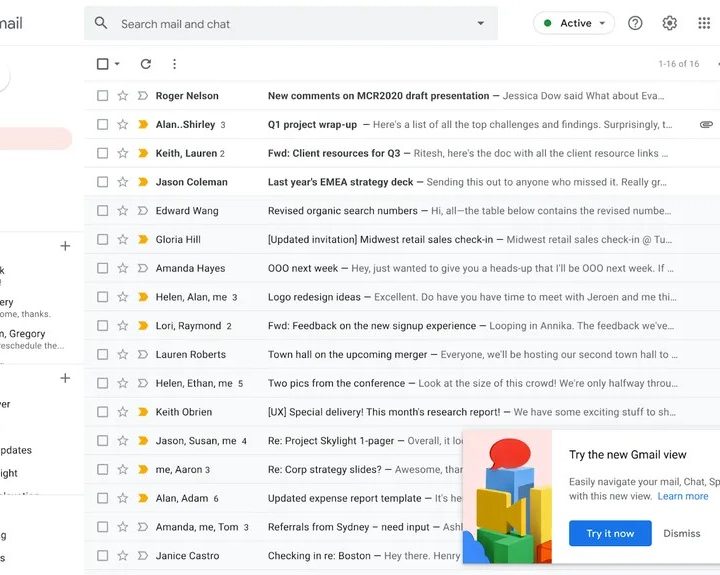The height and width of the screenshot is (575, 720).
Task: Open OOO next week email
Action: [402, 268]
